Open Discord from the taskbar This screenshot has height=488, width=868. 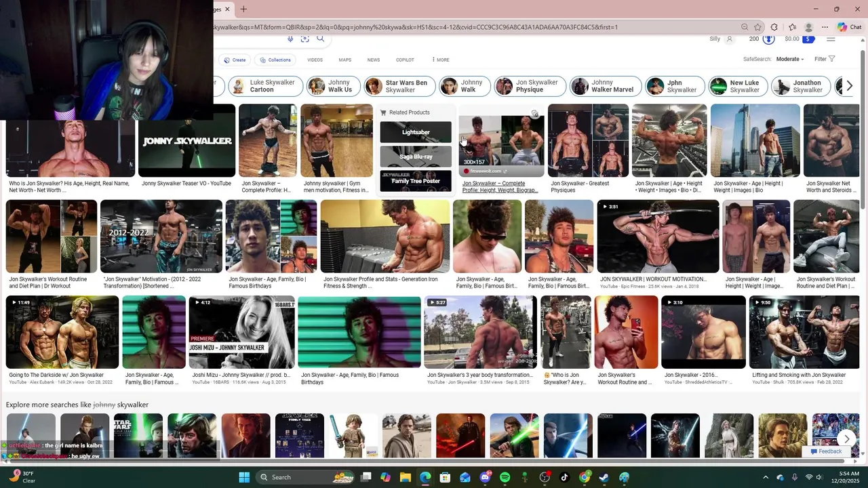pos(485,477)
